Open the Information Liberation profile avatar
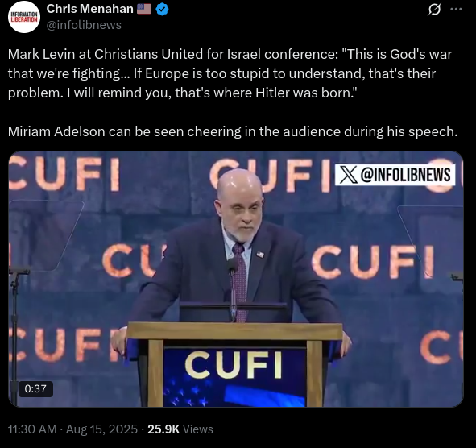 (24, 17)
